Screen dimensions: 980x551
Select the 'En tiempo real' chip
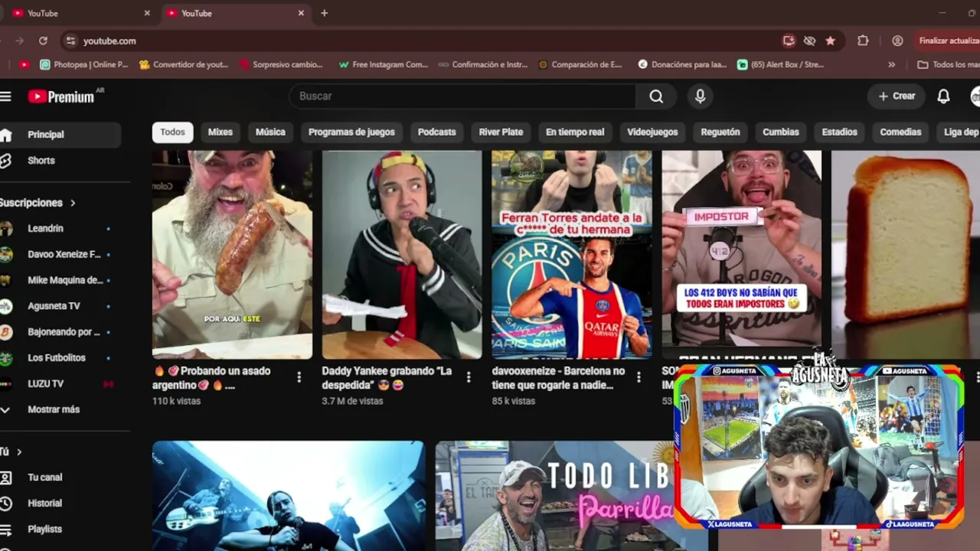tap(575, 132)
